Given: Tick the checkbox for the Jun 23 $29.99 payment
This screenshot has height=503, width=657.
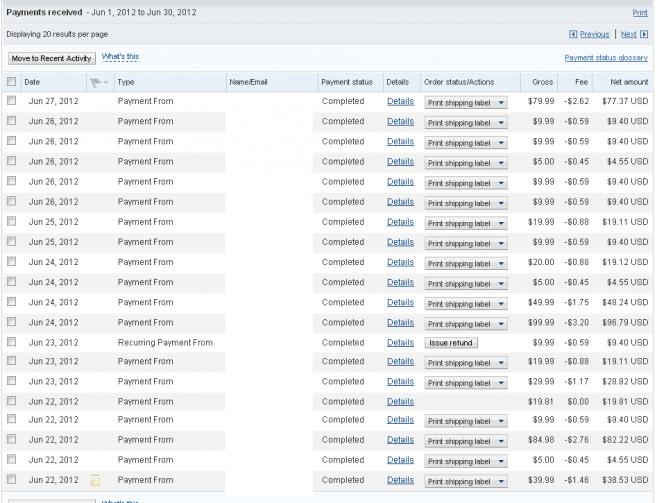Looking at the screenshot, I should pos(11,381).
